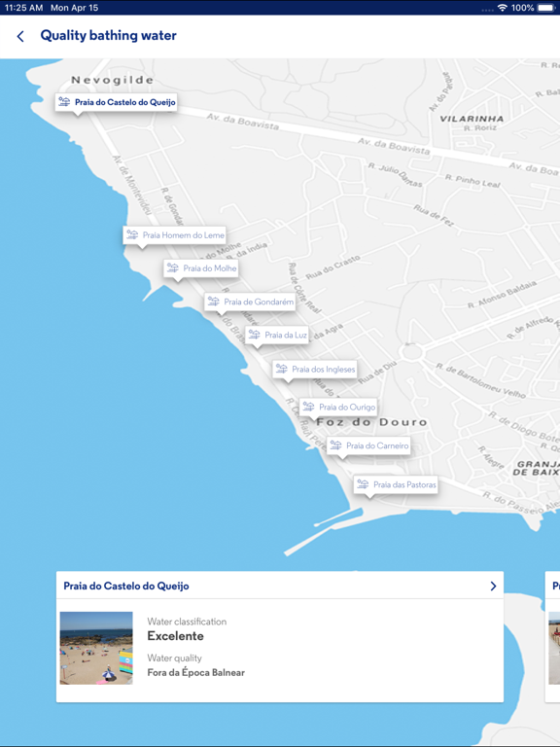Tap the partially visible next beach card
This screenshot has width=560, height=747.
[x=552, y=636]
